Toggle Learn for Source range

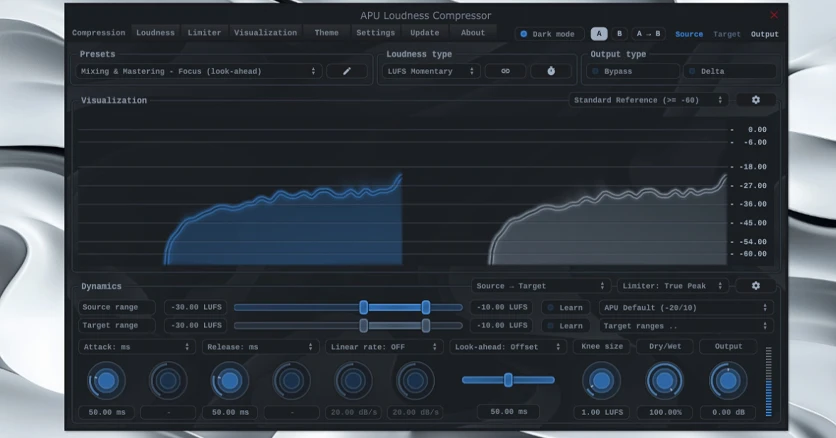pos(566,308)
